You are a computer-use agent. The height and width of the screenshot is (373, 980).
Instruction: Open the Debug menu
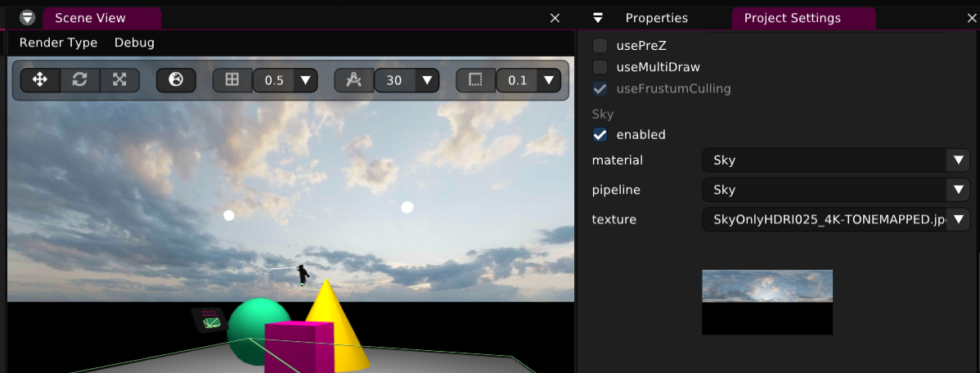pyautogui.click(x=134, y=43)
